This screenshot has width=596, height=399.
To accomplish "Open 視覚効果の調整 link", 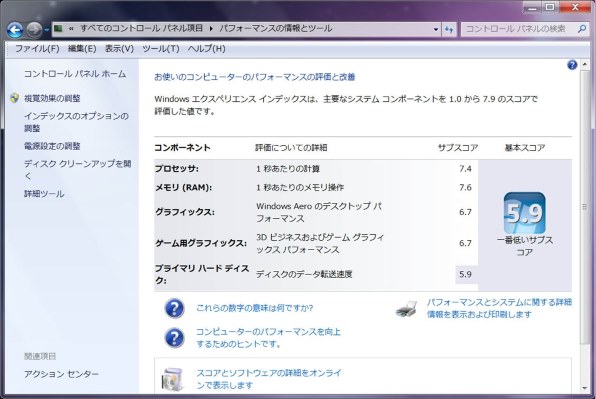I will [52, 98].
